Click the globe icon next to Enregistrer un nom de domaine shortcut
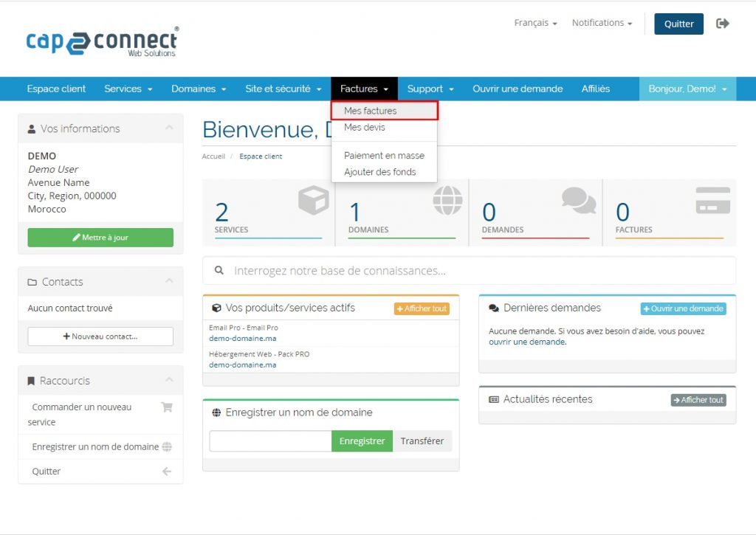 [167, 446]
